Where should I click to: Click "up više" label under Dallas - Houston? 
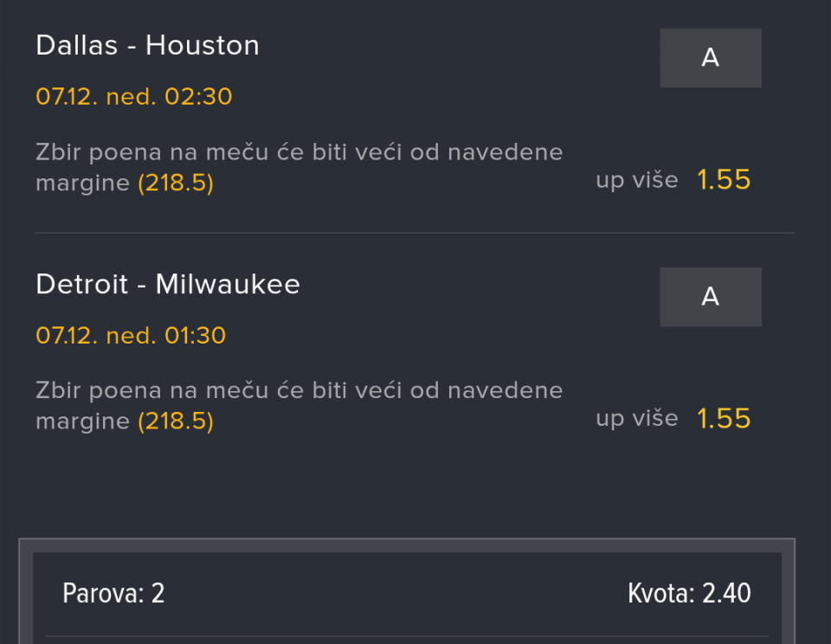pos(636,181)
